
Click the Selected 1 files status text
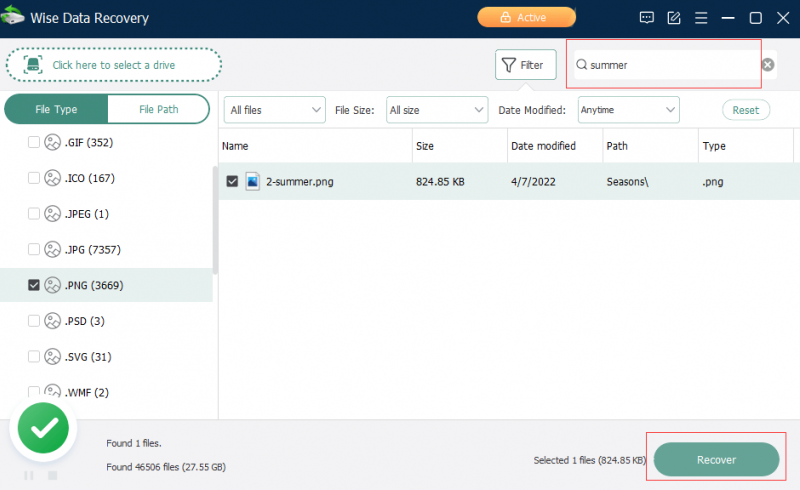589,460
